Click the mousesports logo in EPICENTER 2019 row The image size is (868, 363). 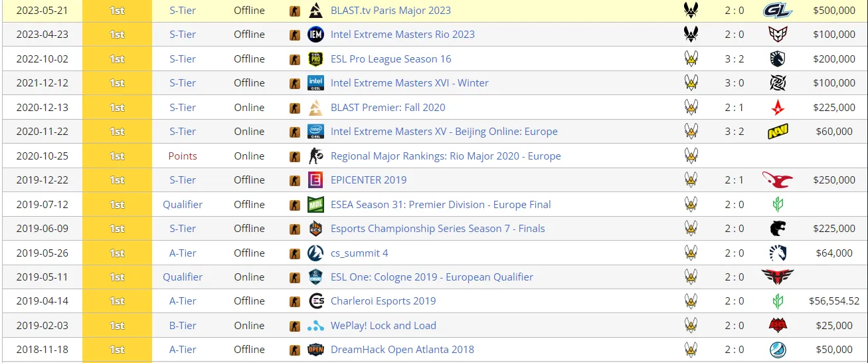(778, 180)
